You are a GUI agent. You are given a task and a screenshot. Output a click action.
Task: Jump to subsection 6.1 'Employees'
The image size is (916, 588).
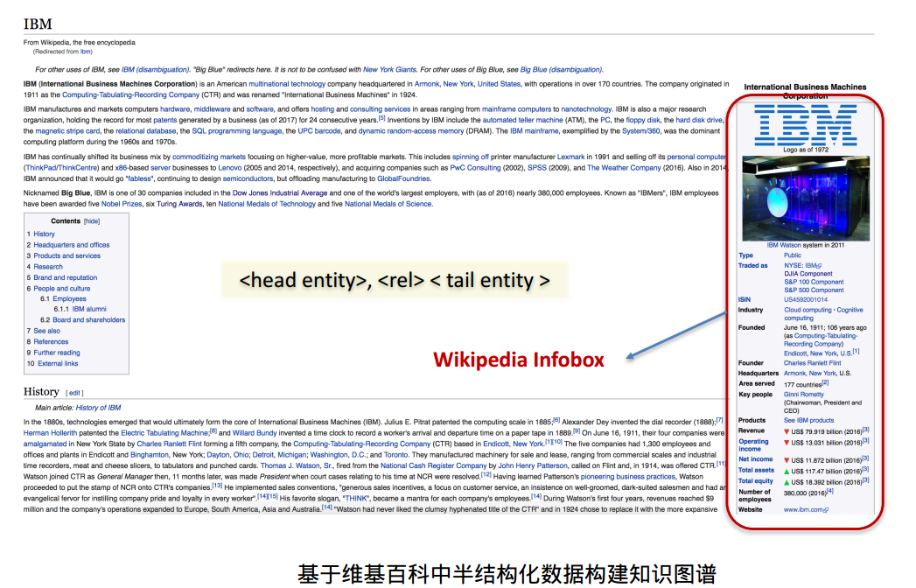[x=69, y=298]
